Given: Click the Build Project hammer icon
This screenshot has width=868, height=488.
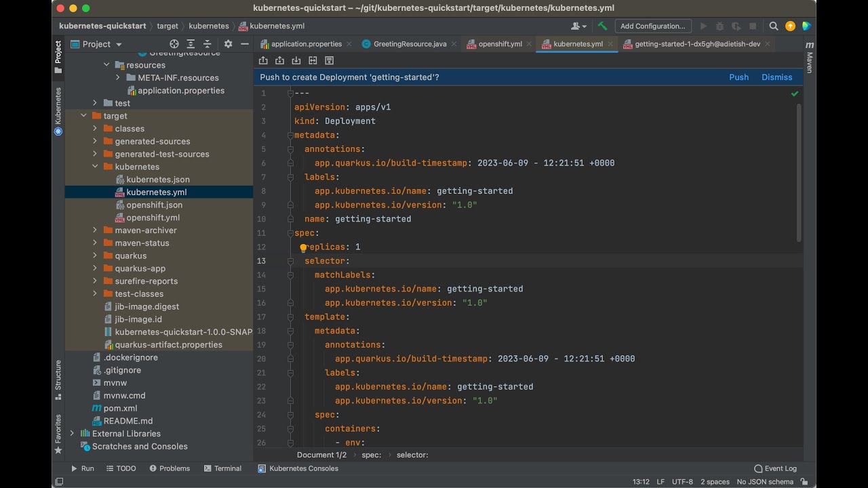Looking at the screenshot, I should tap(602, 26).
